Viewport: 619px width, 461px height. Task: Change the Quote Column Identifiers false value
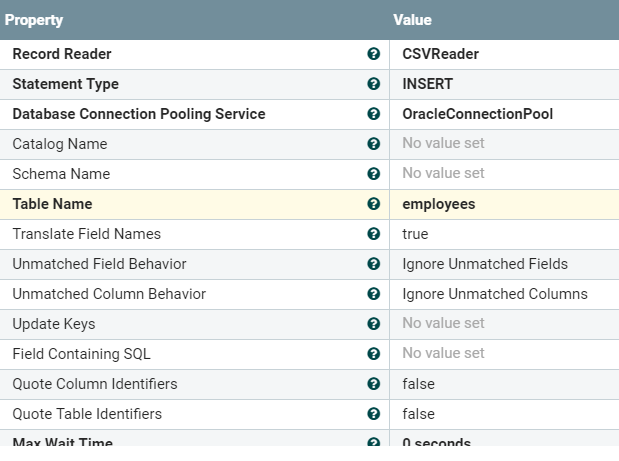418,384
